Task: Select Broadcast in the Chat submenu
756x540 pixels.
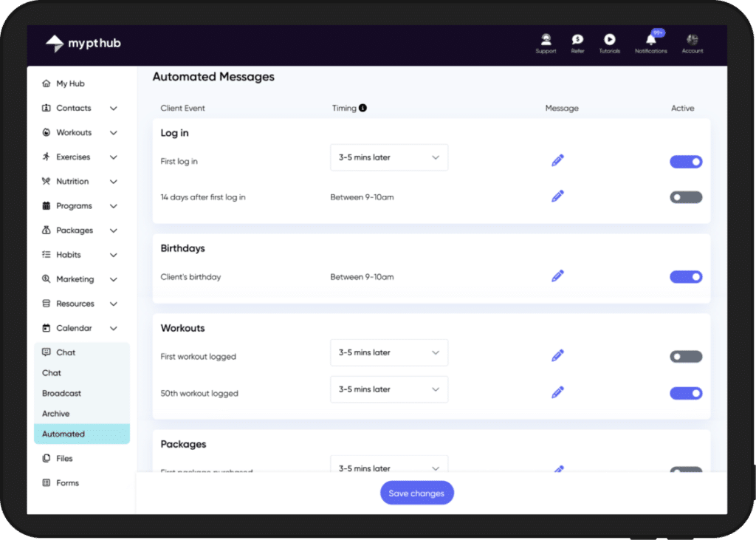Action: coord(62,394)
